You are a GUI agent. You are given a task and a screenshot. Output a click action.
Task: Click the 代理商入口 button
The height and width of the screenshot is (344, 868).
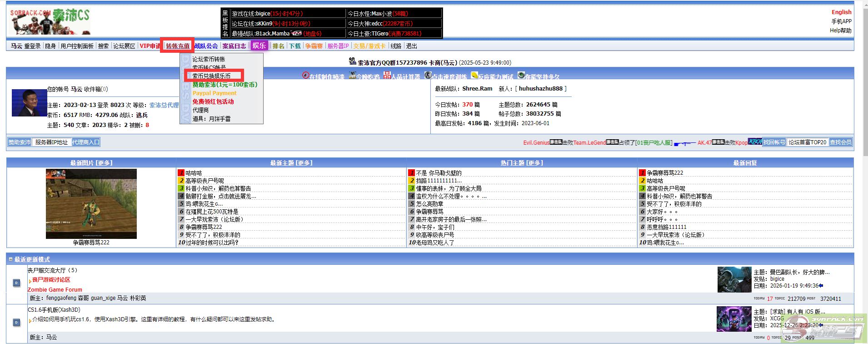click(x=85, y=142)
